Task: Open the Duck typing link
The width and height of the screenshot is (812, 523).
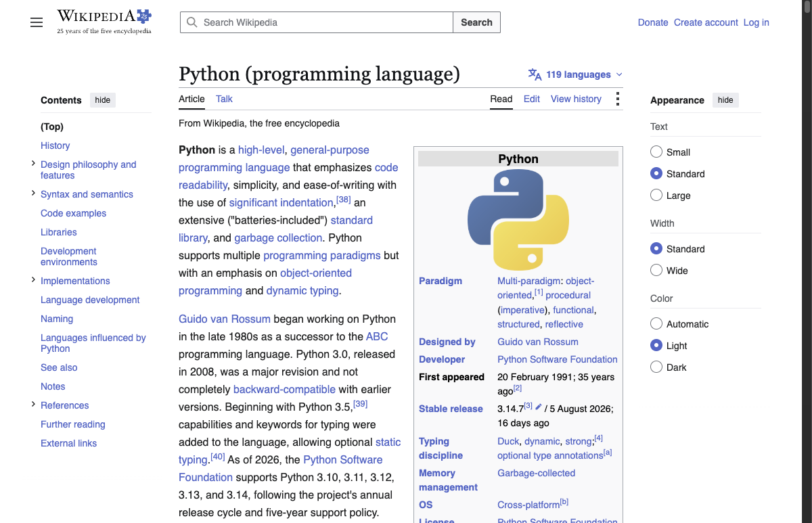Action: click(508, 441)
